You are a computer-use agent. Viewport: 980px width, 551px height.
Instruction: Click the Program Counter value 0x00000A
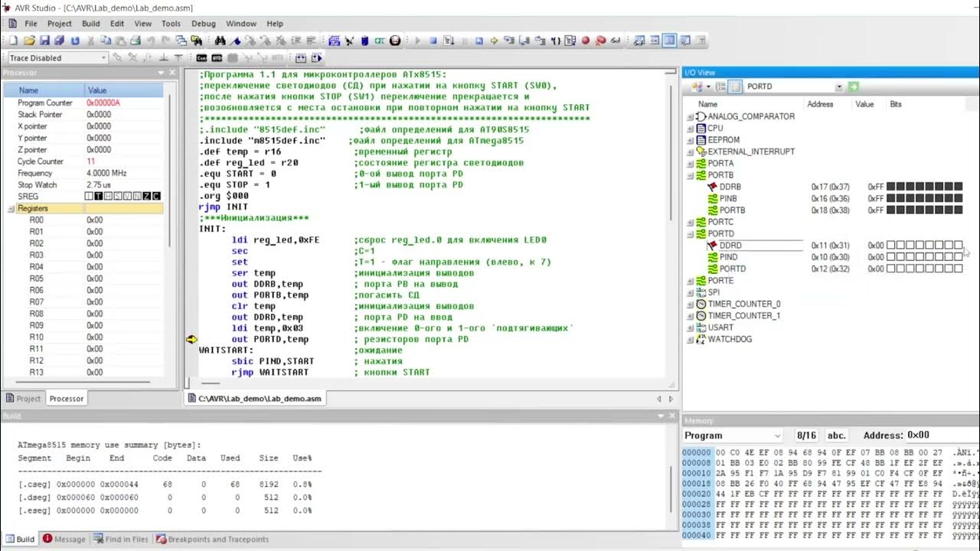click(x=103, y=103)
